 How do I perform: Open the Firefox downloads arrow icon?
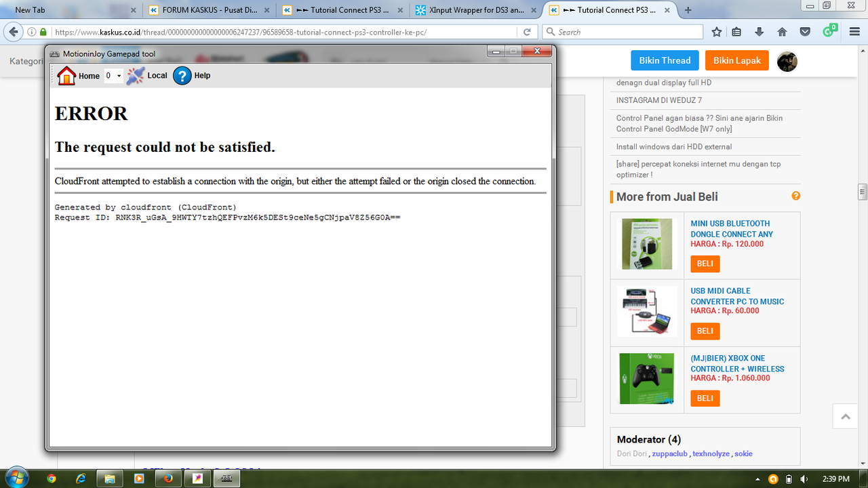pos(759,32)
